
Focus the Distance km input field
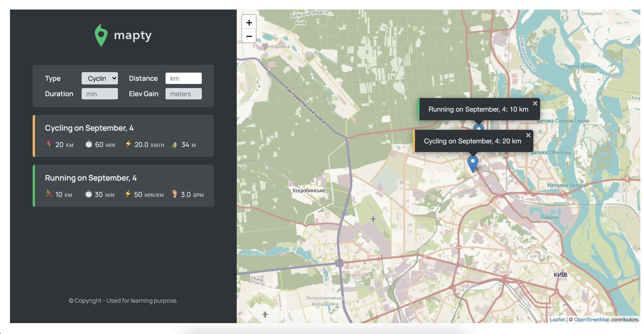(x=183, y=78)
